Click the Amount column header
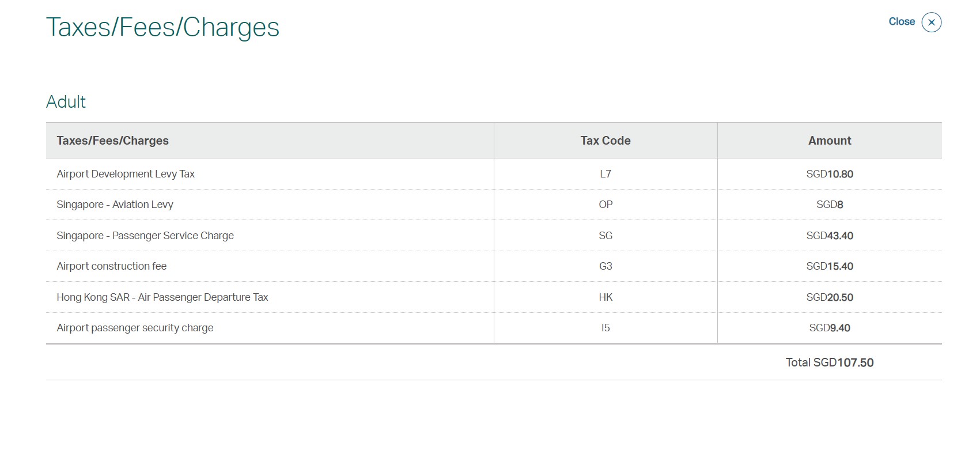Screen dimensions: 980x450 (830, 141)
